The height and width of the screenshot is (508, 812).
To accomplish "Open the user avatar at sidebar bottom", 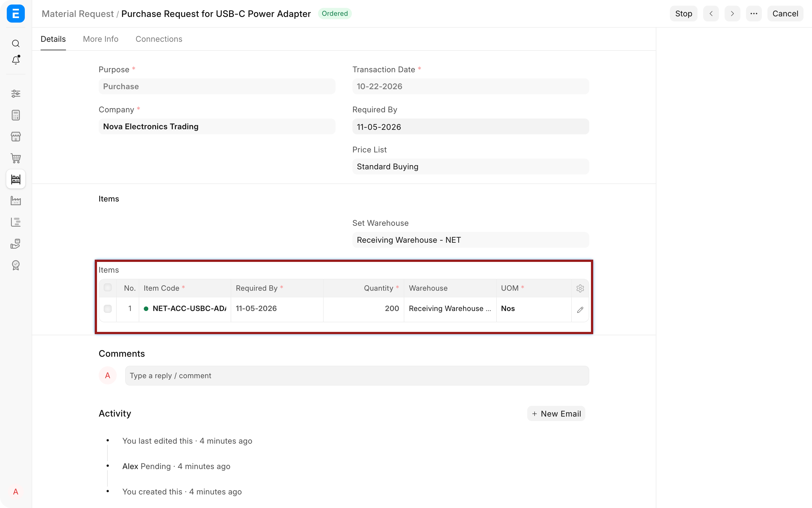I will pyautogui.click(x=16, y=492).
